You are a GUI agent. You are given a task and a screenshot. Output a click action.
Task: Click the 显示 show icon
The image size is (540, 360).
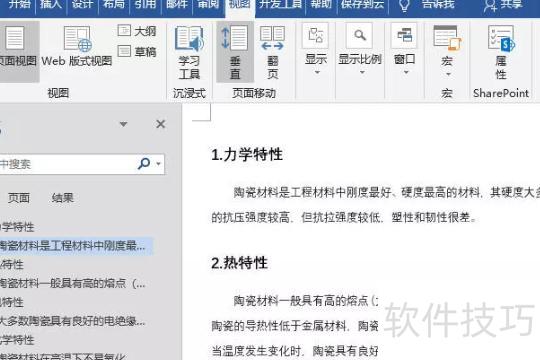(315, 35)
